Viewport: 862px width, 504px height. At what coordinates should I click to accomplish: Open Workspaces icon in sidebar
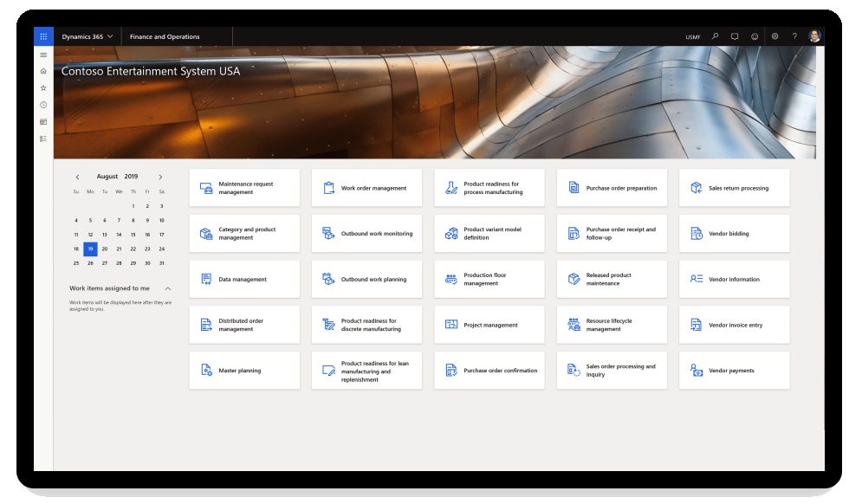[43, 122]
